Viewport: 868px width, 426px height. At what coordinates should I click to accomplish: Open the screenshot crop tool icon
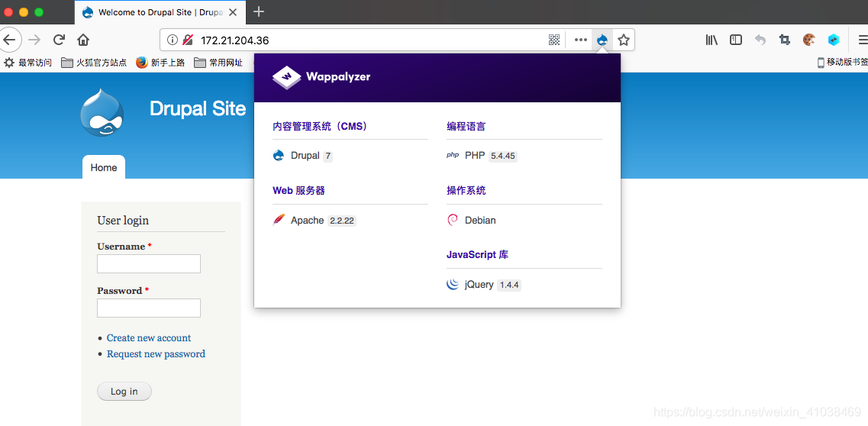coord(785,40)
